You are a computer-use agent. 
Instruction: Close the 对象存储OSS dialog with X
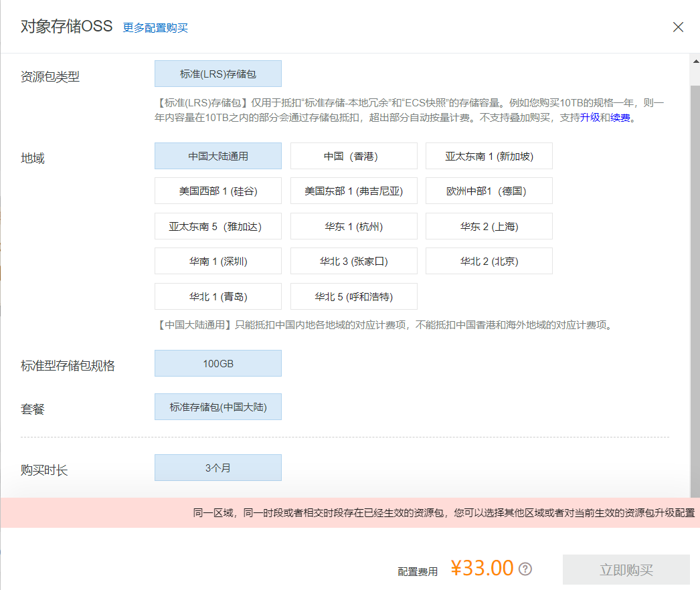click(x=678, y=27)
